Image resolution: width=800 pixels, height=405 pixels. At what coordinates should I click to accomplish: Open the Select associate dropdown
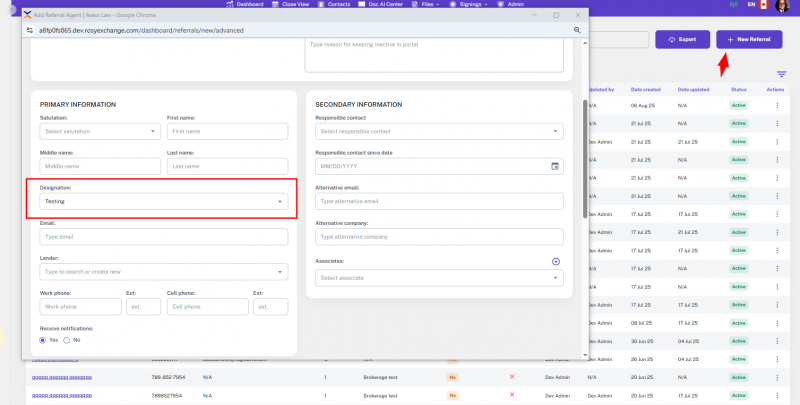point(438,278)
